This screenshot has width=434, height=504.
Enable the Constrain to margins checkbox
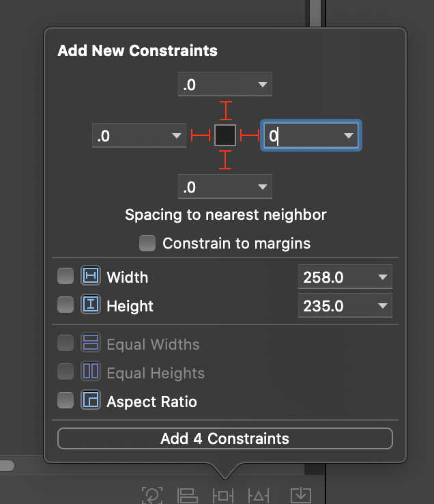(x=147, y=243)
